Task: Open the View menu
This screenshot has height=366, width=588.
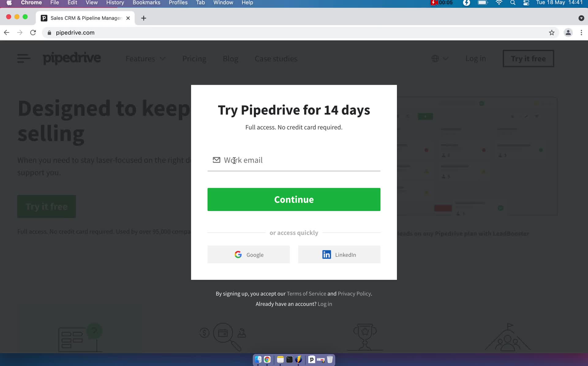Action: [92, 3]
